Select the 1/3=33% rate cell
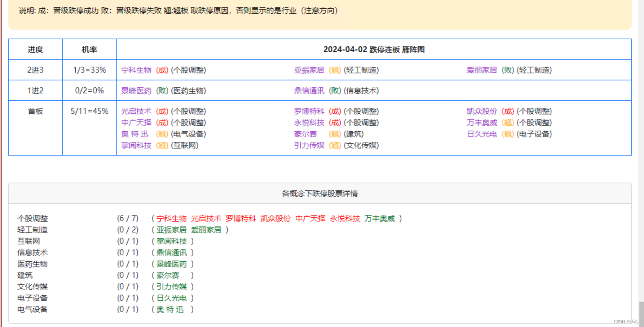 click(x=89, y=70)
